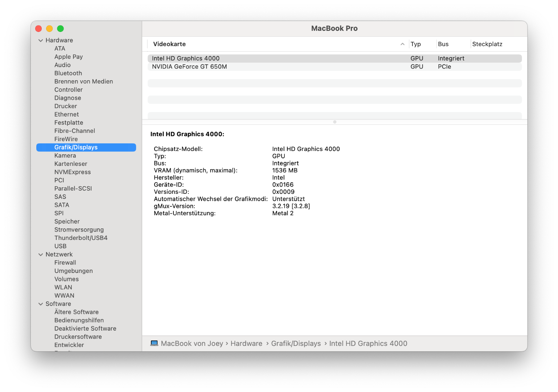
Task: Collapse the Software section chevron
Action: (41, 304)
